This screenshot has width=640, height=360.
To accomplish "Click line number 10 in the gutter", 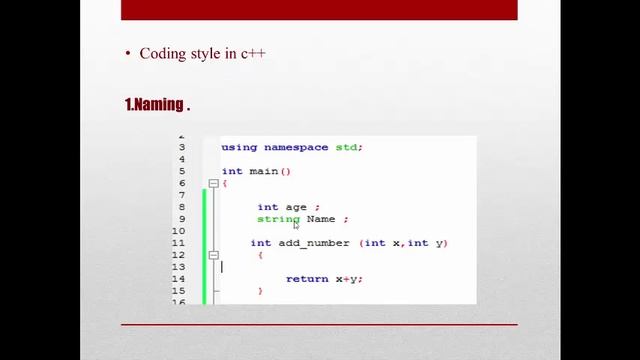I will click(178, 231).
